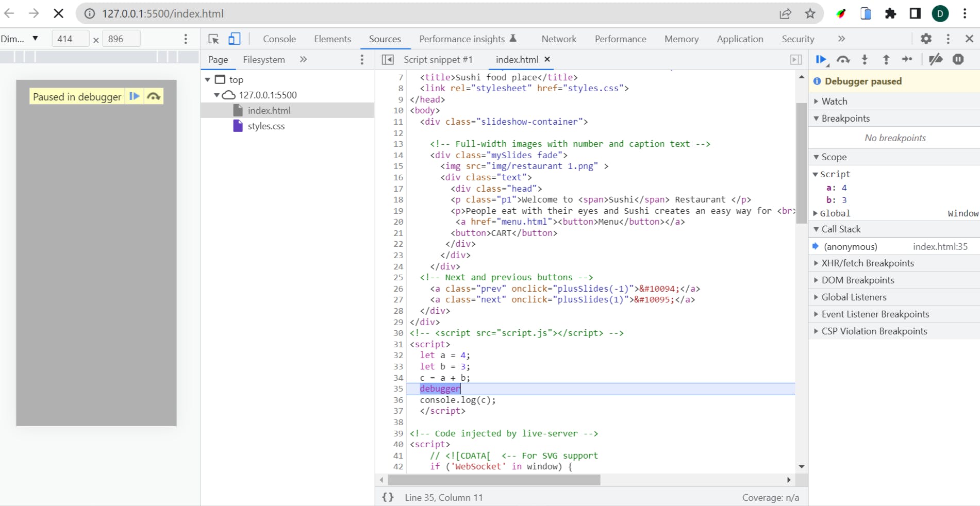Open the Performance insights tab
Viewport: 980px width, 506px height.
tap(468, 39)
